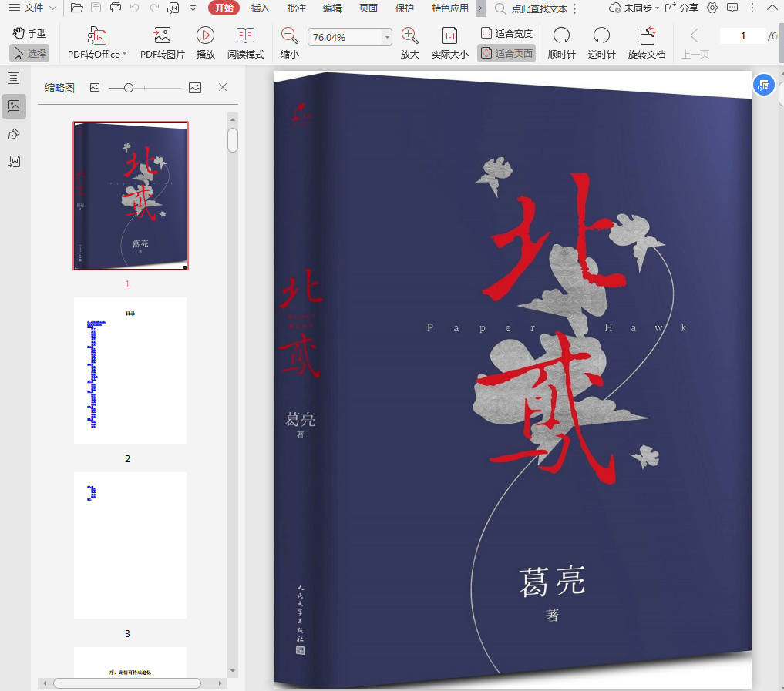This screenshot has width=784, height=691.
Task: Click the thumbnail horizontal scrollbar thumb
Action: click(x=127, y=683)
